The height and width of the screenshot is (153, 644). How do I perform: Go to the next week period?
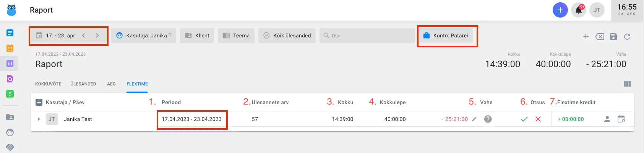97,35
